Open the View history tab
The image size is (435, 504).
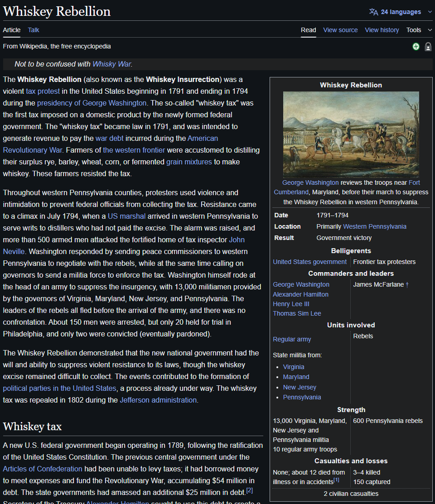382,30
